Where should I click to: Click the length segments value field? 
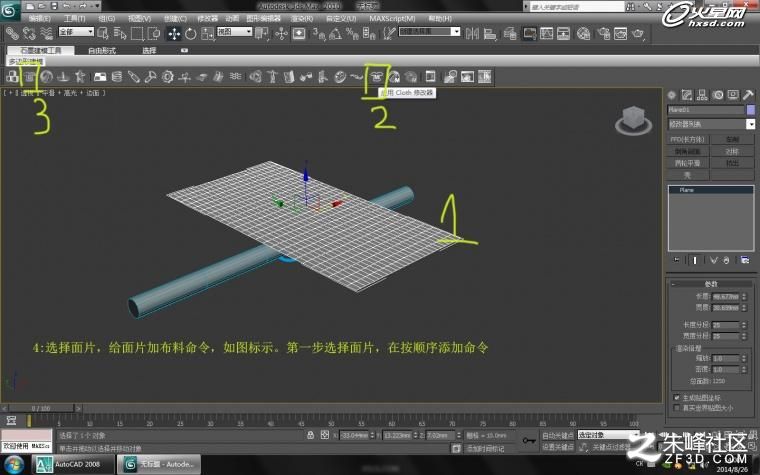click(726, 325)
